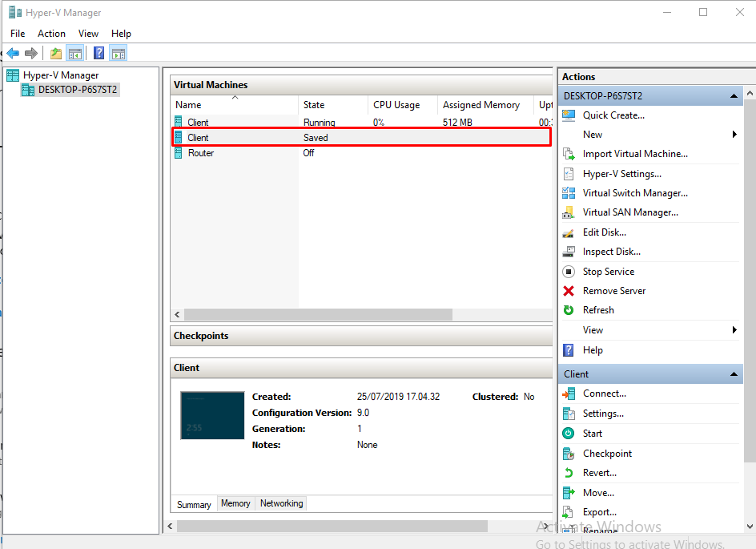Click the Off state of Router
The height and width of the screenshot is (549, 756).
tap(308, 153)
